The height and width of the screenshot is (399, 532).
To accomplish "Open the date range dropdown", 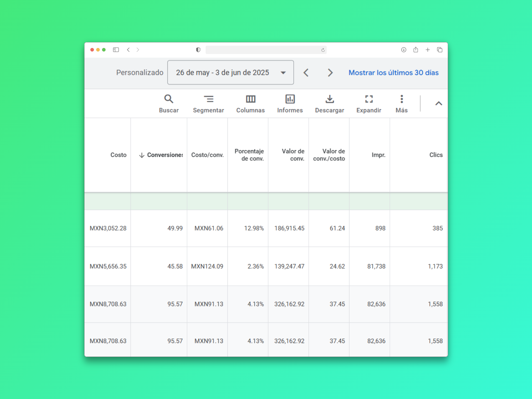I will pos(231,73).
